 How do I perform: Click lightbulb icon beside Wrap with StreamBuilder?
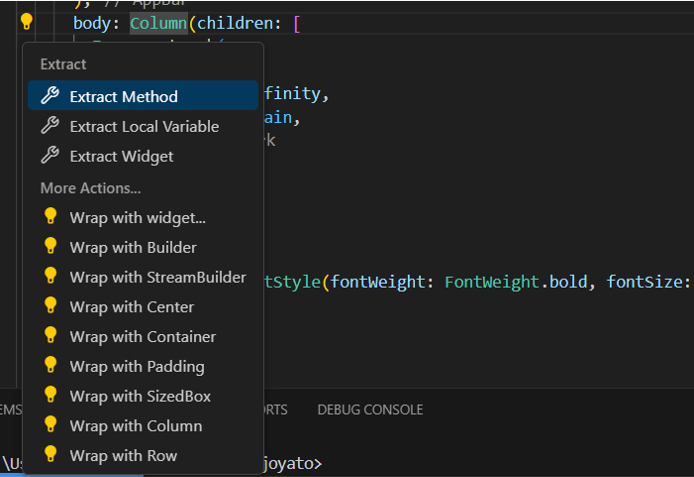(50, 277)
